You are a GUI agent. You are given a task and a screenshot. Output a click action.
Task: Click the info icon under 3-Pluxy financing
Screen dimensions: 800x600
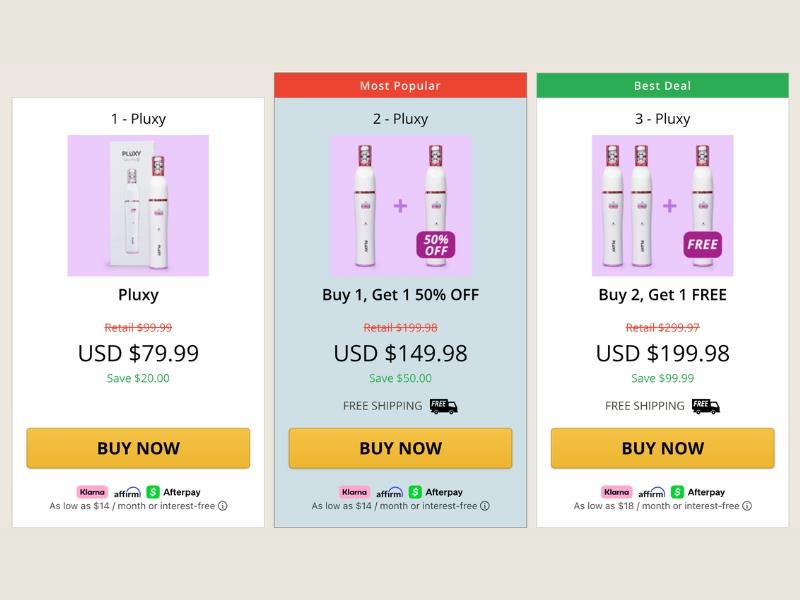pos(747,506)
